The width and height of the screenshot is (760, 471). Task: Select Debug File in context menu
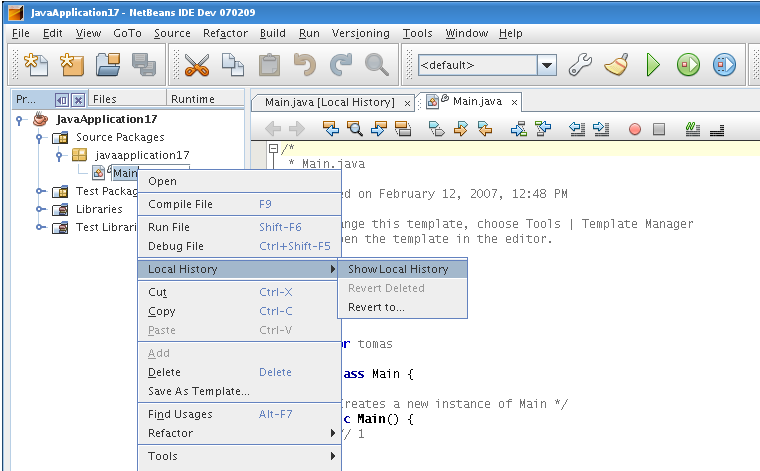click(239, 246)
